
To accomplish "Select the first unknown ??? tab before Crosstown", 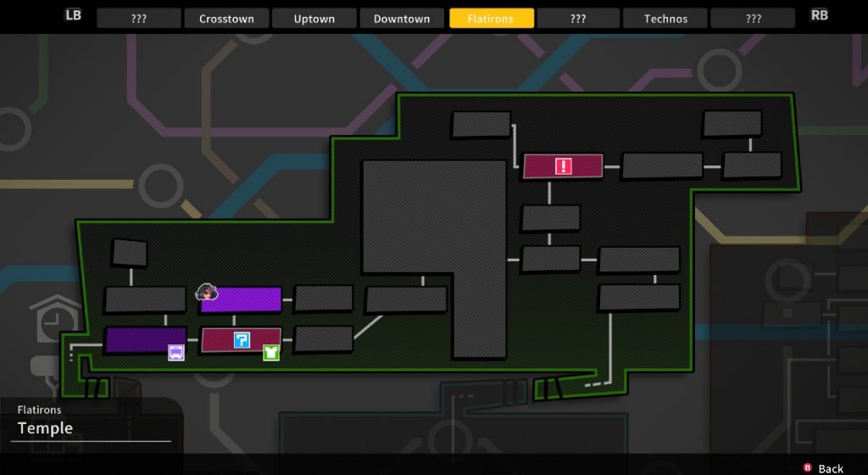I will point(139,19).
